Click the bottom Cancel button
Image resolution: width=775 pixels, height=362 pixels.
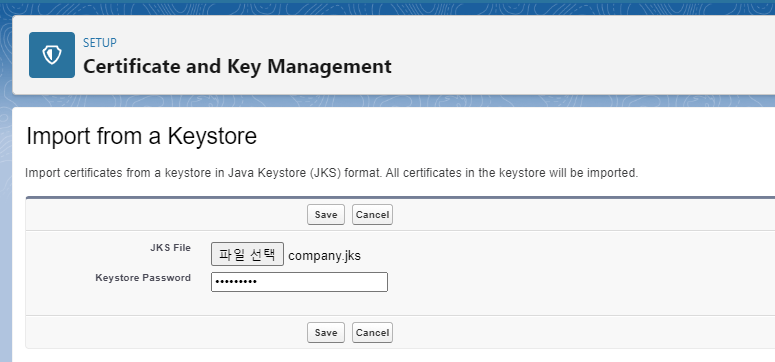click(372, 332)
